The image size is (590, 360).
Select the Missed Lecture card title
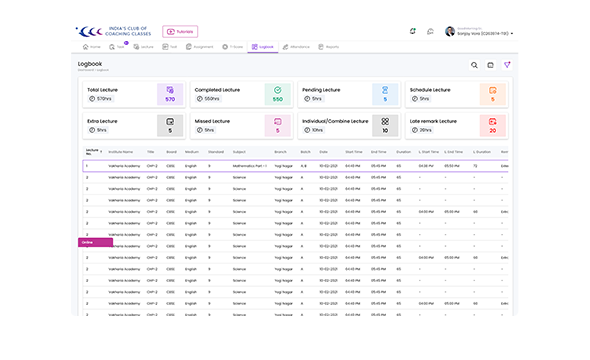[x=212, y=121]
